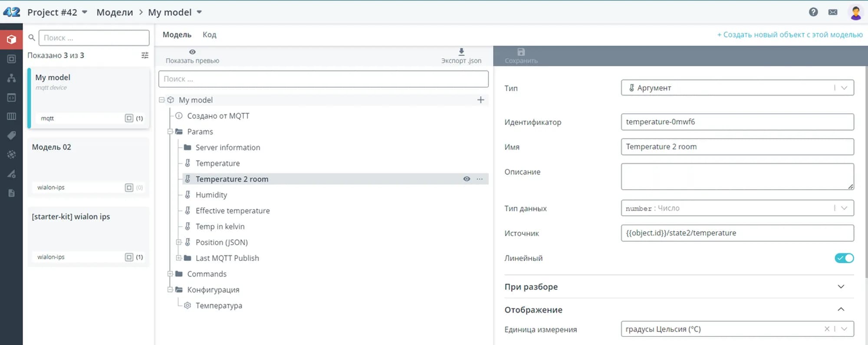This screenshot has height=345, width=868.
Task: Open three-dots menu for Temperature 2 room
Action: 480,179
